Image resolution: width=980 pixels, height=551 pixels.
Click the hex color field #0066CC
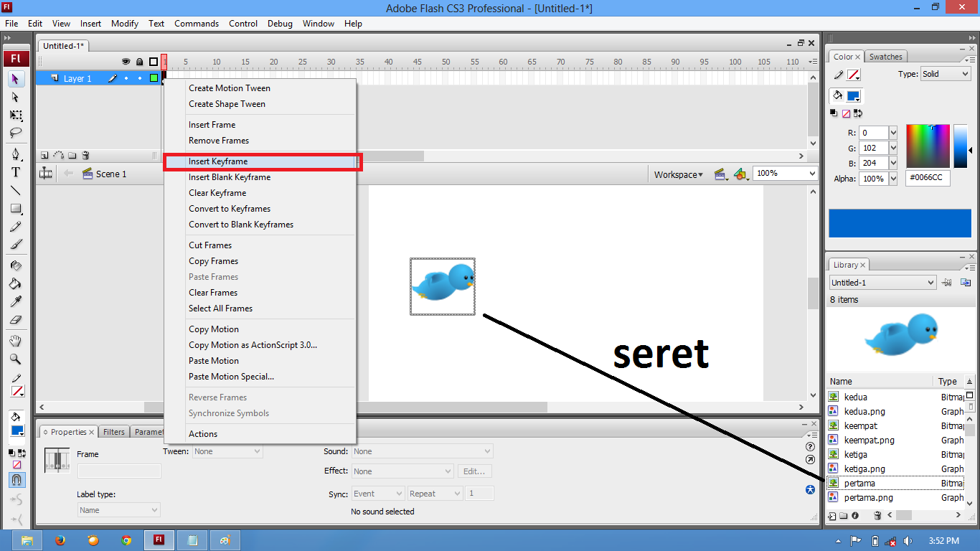pyautogui.click(x=928, y=178)
